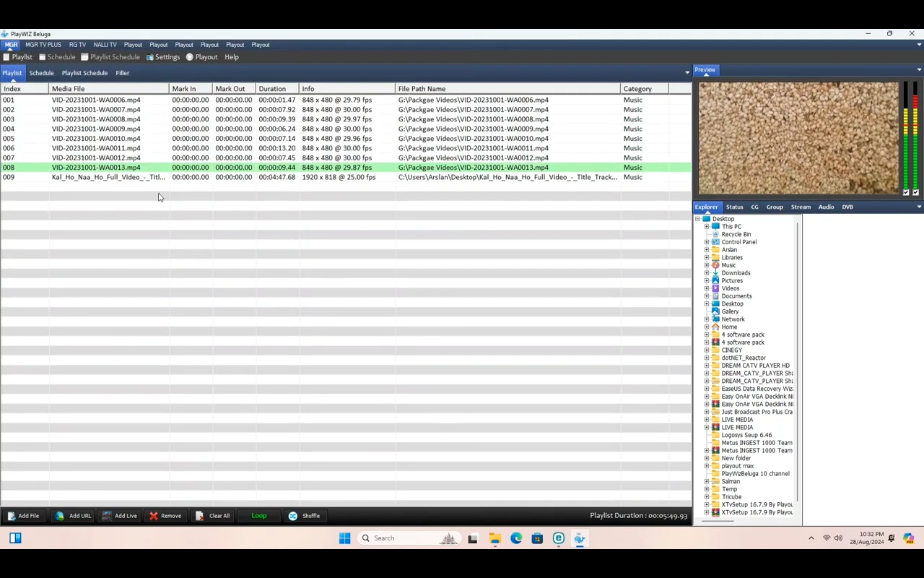Image resolution: width=924 pixels, height=578 pixels.
Task: Uncheck the right audio meter checkbox
Action: [915, 192]
